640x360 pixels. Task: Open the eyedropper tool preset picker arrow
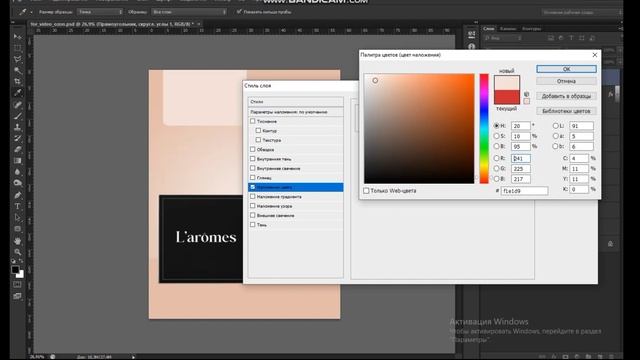point(31,12)
